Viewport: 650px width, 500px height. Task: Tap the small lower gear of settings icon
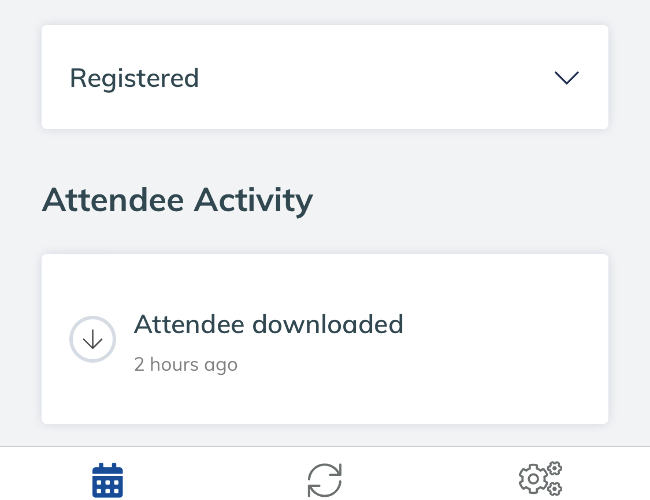[x=555, y=488]
